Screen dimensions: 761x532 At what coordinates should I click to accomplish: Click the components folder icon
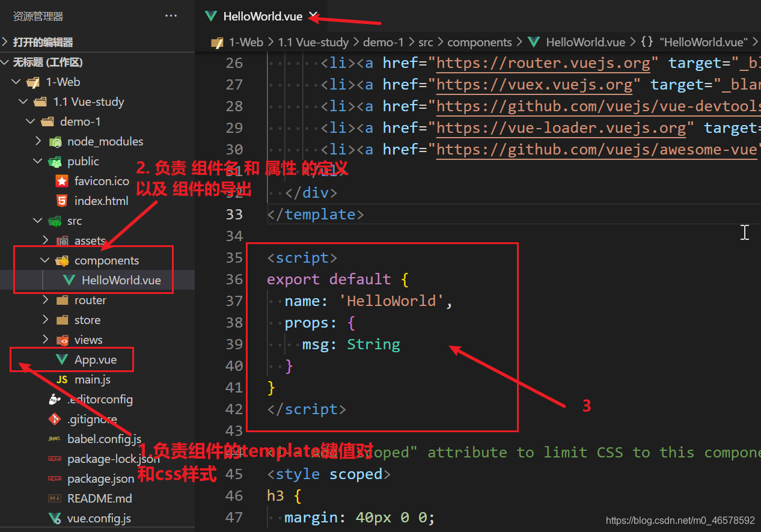(x=62, y=261)
